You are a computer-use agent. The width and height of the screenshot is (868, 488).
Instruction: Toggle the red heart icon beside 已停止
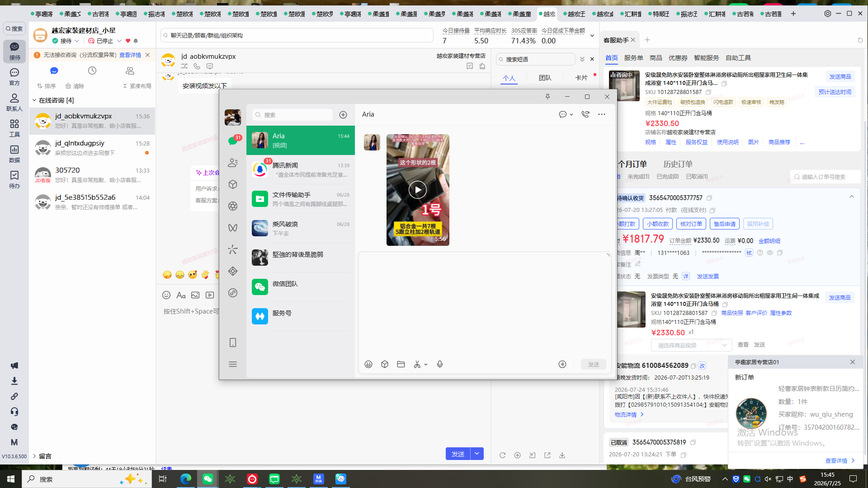click(128, 41)
